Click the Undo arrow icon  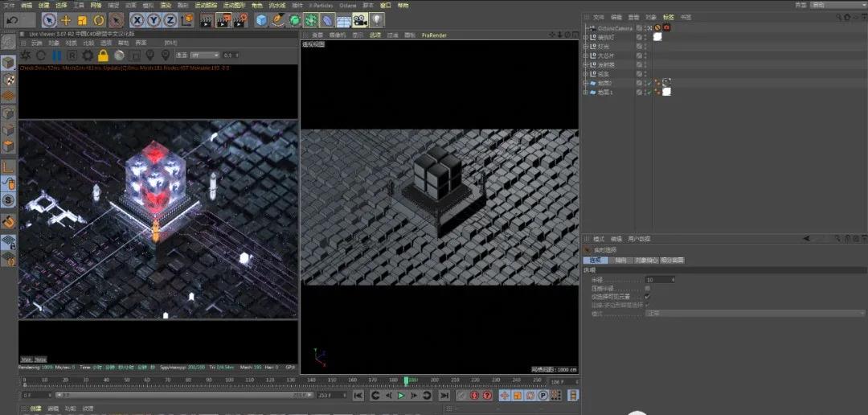tap(13, 20)
